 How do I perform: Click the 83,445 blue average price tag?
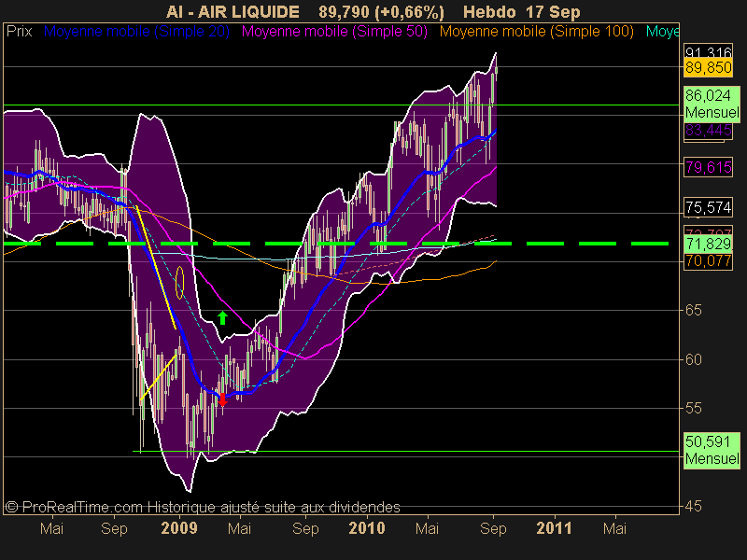point(708,131)
